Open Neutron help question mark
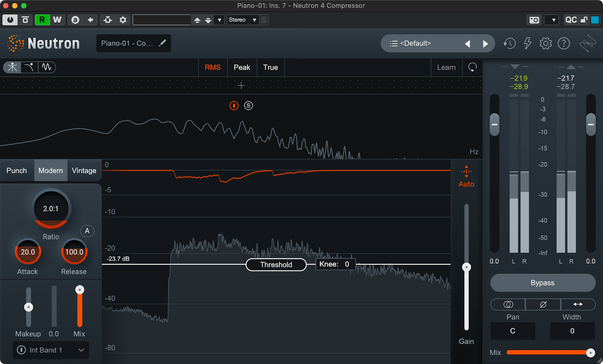This screenshot has height=364, width=603. point(564,43)
